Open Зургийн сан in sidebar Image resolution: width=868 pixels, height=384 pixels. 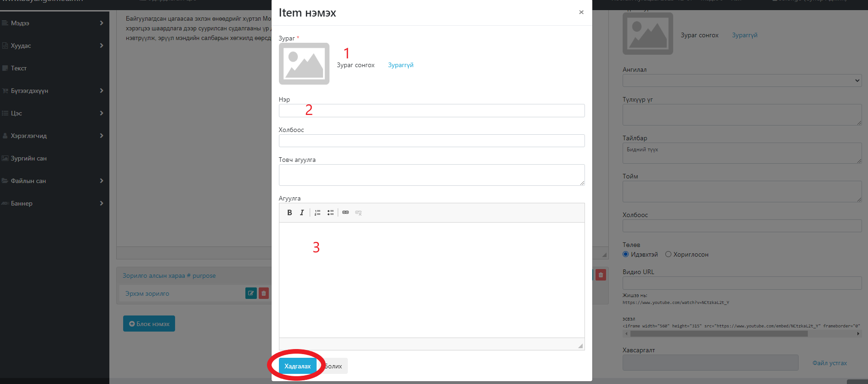pyautogui.click(x=28, y=158)
